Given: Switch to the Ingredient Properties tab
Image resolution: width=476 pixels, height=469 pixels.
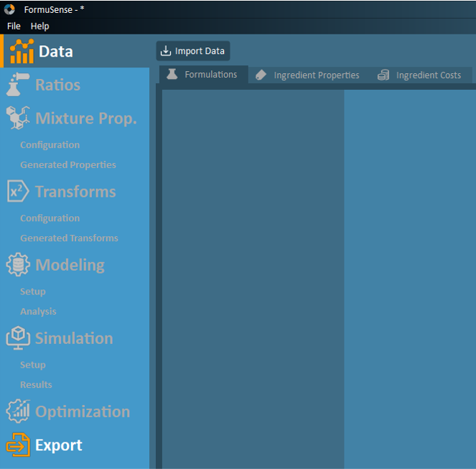Looking at the screenshot, I should tap(307, 75).
